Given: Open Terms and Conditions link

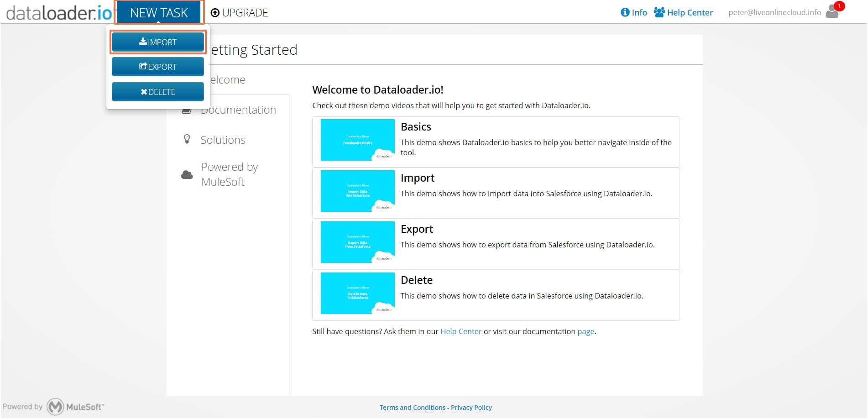Looking at the screenshot, I should click(x=413, y=408).
